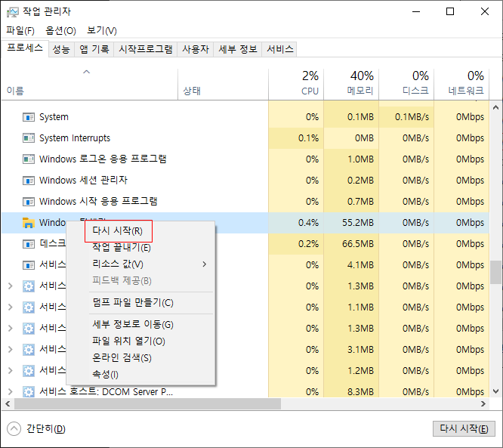Click horizontal scrollbar right arrow
The width and height of the screenshot is (503, 448).
click(483, 403)
